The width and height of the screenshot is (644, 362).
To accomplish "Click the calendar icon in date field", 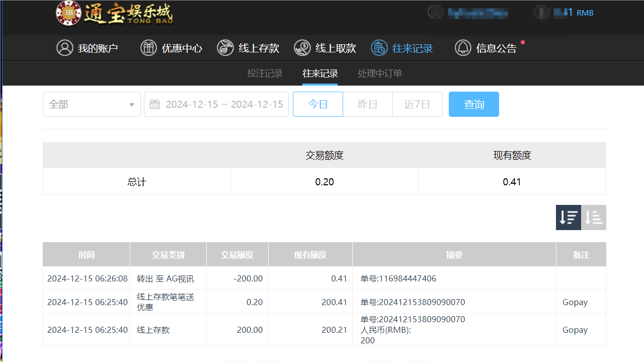I will coord(154,104).
